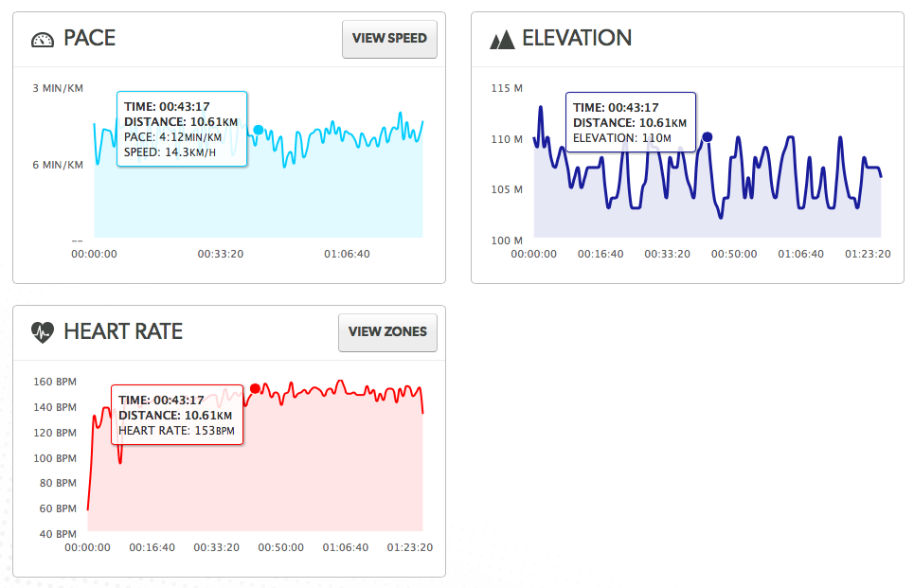Select the navy marker dot on elevation chart
Screen dimensions: 914x588
[x=708, y=137]
